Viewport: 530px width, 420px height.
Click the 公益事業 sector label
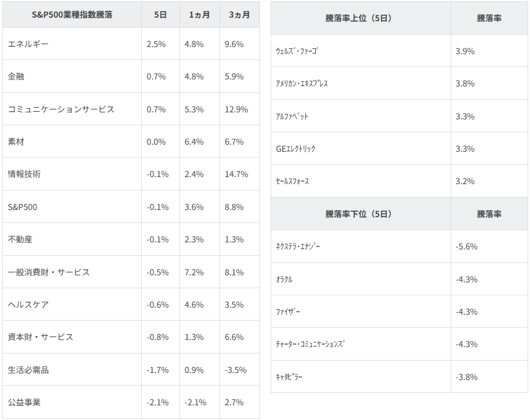(x=24, y=402)
